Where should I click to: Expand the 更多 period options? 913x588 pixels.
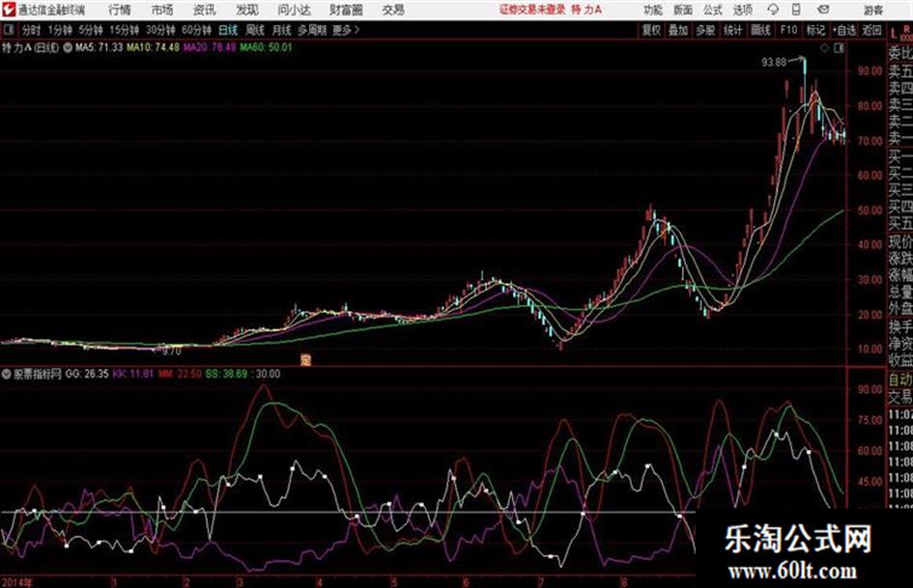[x=346, y=30]
